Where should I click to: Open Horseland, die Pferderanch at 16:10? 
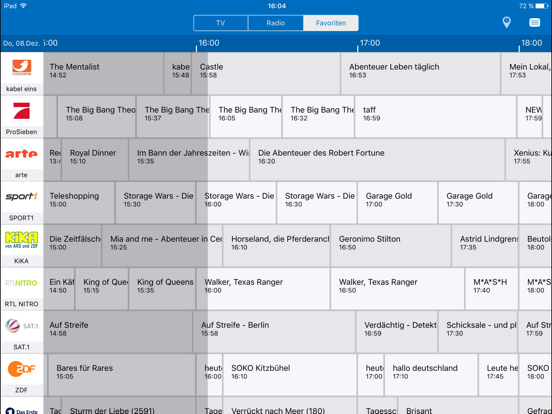pyautogui.click(x=276, y=245)
